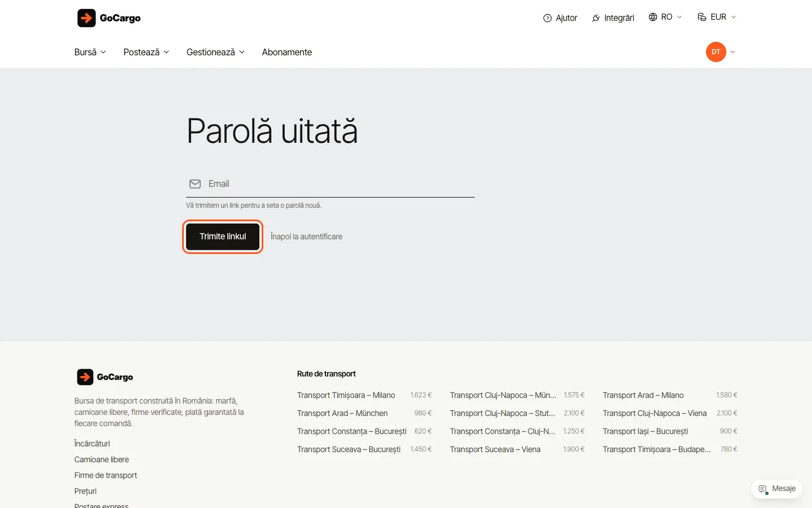This screenshot has height=508, width=812.
Task: Click the footer GoCargo logo
Action: click(x=105, y=377)
